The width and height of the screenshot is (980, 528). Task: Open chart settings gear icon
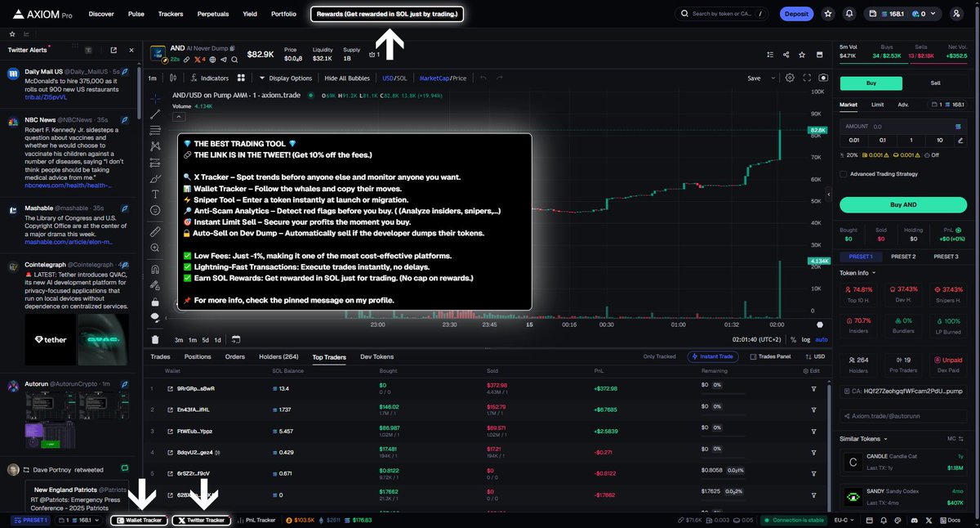pos(790,78)
